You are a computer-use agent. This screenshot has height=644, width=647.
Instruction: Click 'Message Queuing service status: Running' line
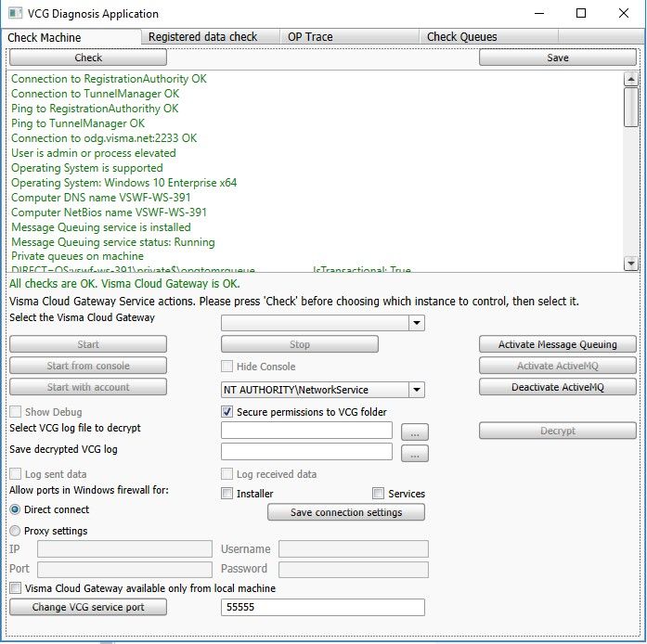coord(113,242)
